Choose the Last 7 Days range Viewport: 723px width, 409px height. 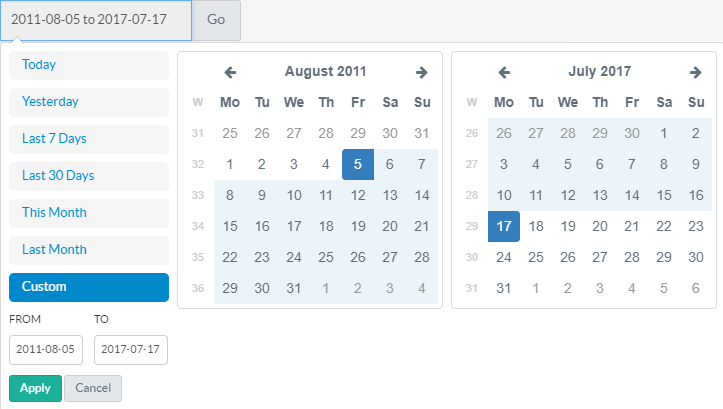coord(89,139)
